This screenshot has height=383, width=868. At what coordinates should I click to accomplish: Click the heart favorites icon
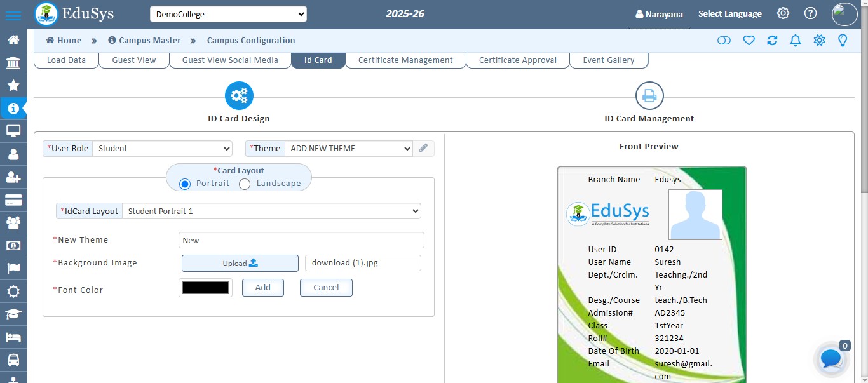749,41
